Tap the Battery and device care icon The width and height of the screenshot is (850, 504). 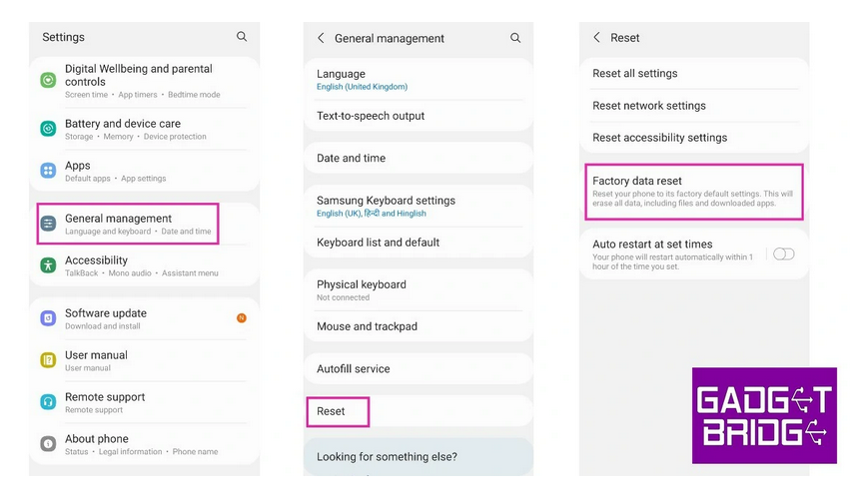point(48,129)
